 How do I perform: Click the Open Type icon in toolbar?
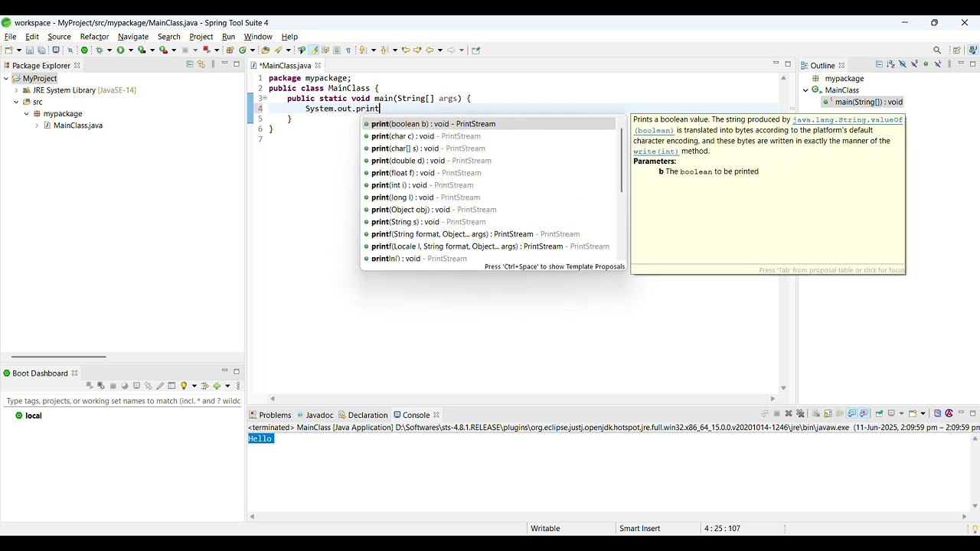point(266,51)
